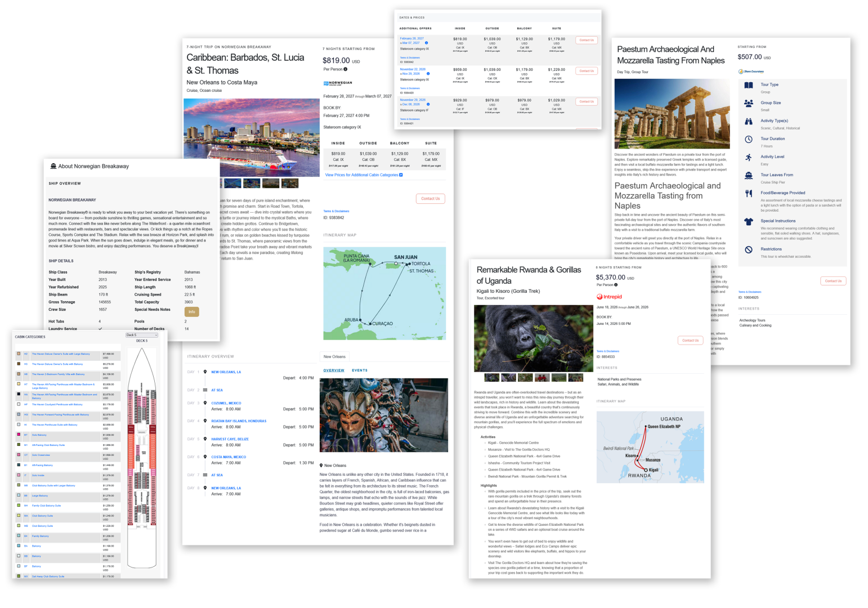Click the Day 2 At Sea waves icon

(x=205, y=390)
